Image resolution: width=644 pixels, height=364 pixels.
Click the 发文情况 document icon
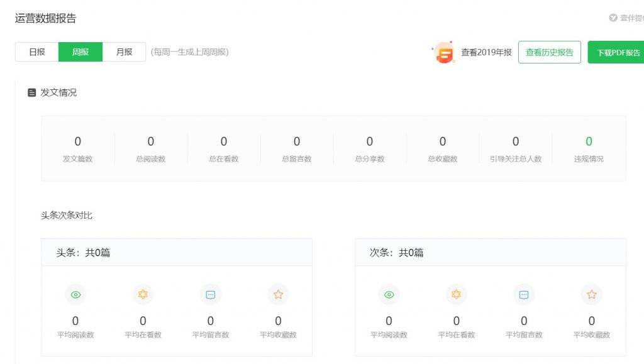(x=32, y=93)
